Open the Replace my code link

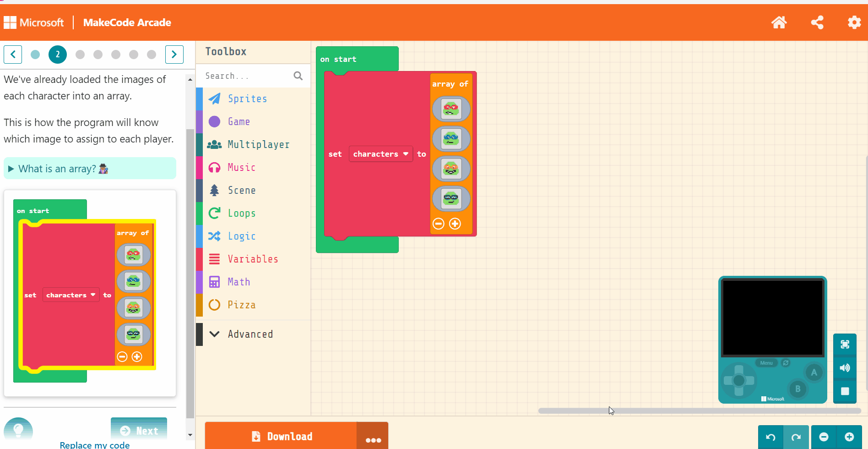coord(95,444)
